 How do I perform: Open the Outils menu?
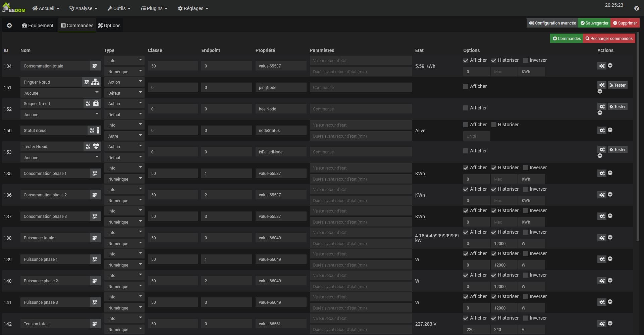(x=119, y=8)
